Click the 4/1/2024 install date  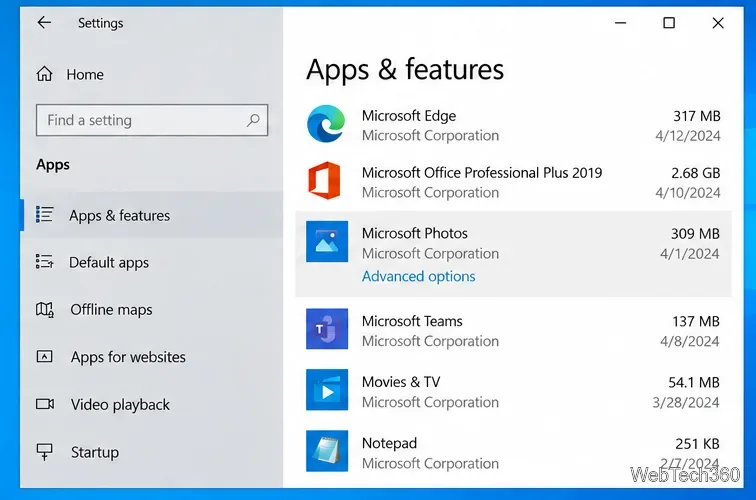(690, 254)
